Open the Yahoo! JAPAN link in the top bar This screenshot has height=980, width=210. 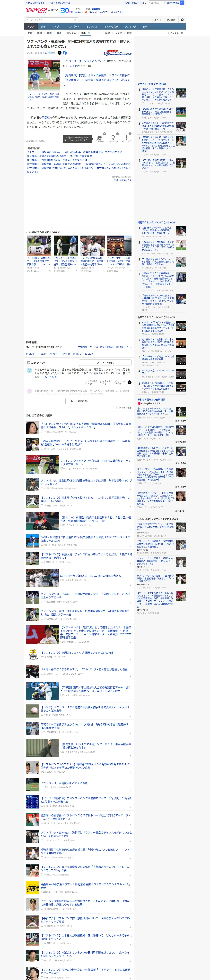[131, 3]
